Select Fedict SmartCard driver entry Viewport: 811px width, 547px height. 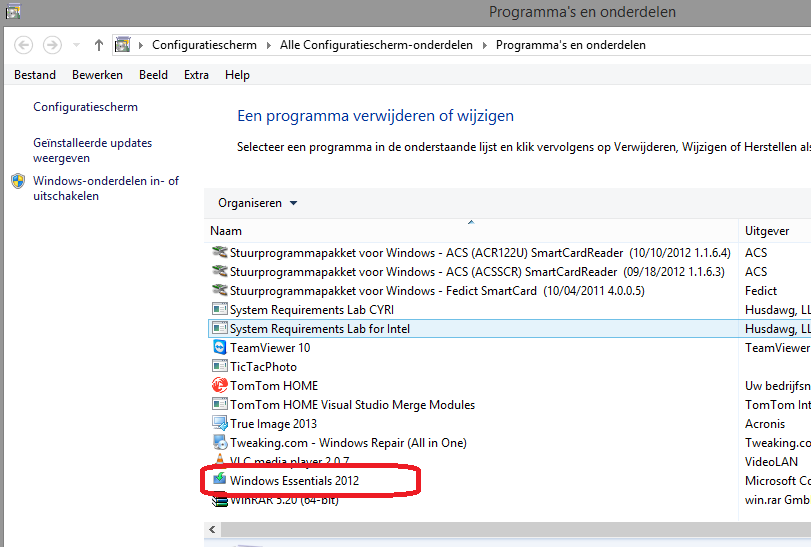pyautogui.click(x=437, y=291)
